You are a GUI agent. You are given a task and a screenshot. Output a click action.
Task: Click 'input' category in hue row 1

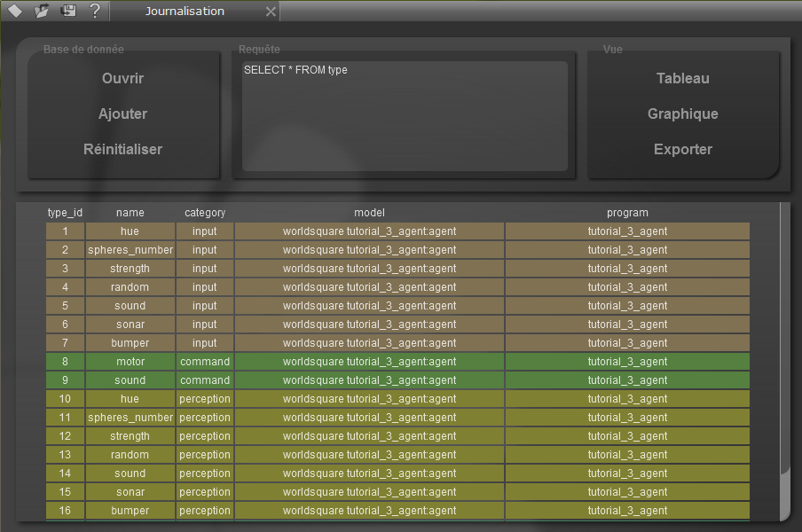(x=205, y=231)
